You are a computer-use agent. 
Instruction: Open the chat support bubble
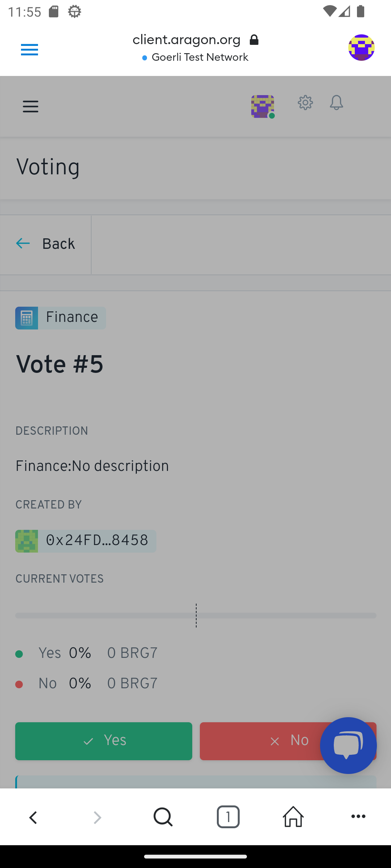348,745
